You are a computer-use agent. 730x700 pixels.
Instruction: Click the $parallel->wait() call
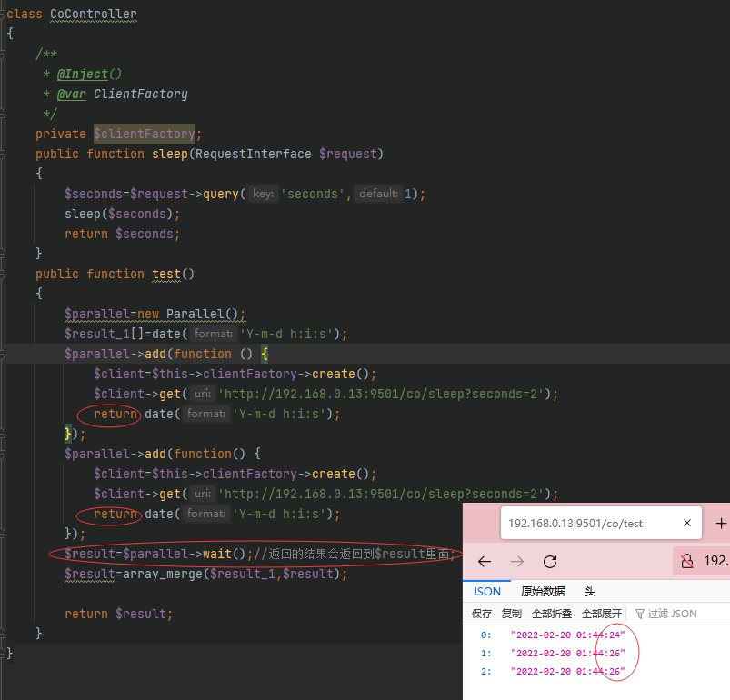[185, 554]
